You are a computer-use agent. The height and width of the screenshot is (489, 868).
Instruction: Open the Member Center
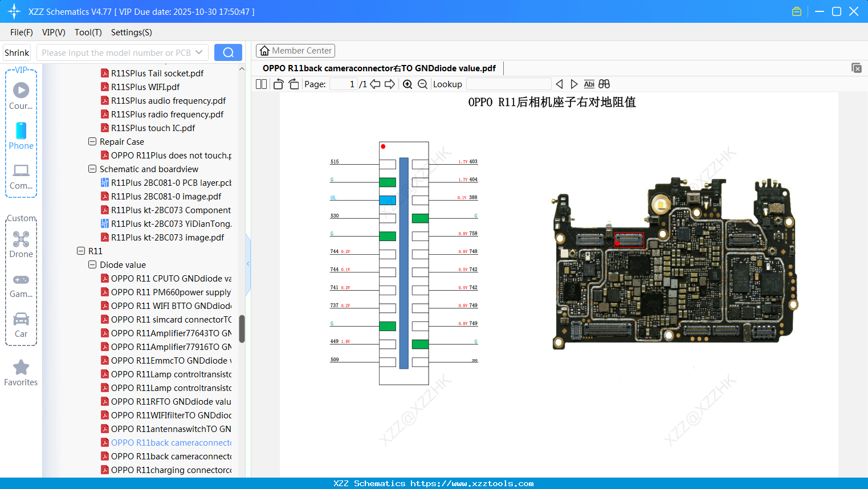[295, 51]
